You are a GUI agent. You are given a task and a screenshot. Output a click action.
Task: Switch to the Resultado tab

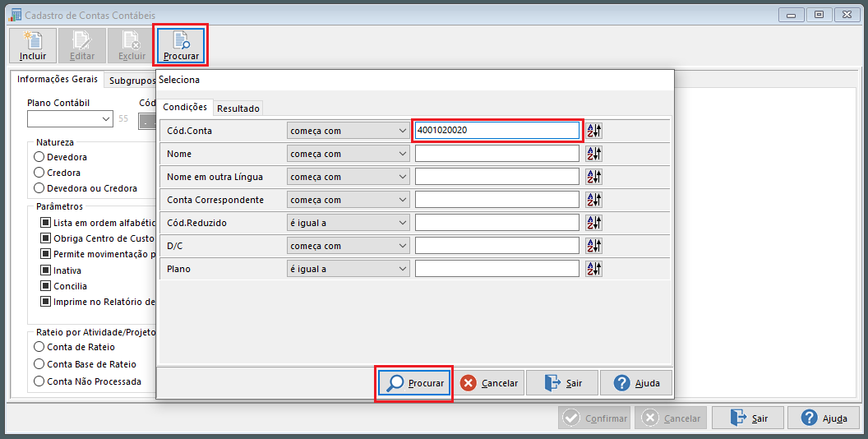(x=238, y=109)
